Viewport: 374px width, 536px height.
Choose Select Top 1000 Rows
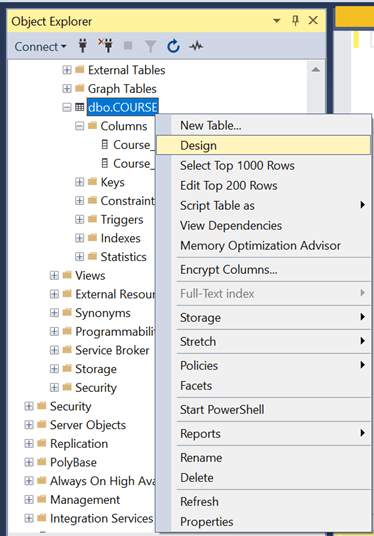[x=264, y=165]
